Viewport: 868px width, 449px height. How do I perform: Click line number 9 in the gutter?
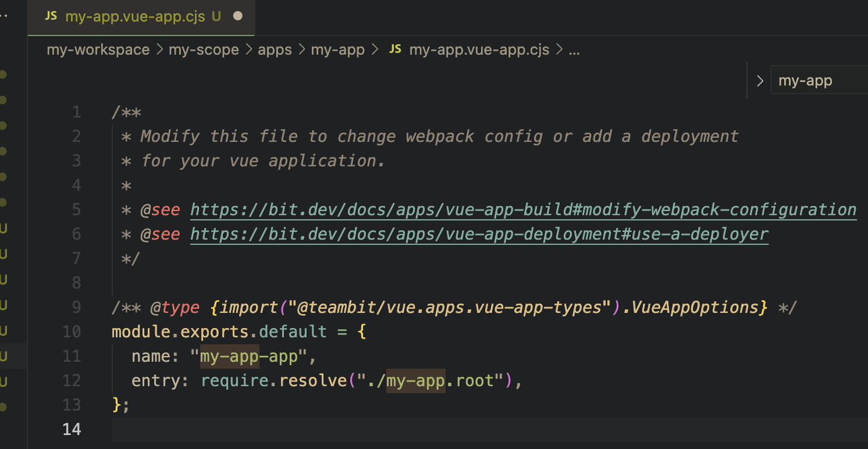pos(76,307)
